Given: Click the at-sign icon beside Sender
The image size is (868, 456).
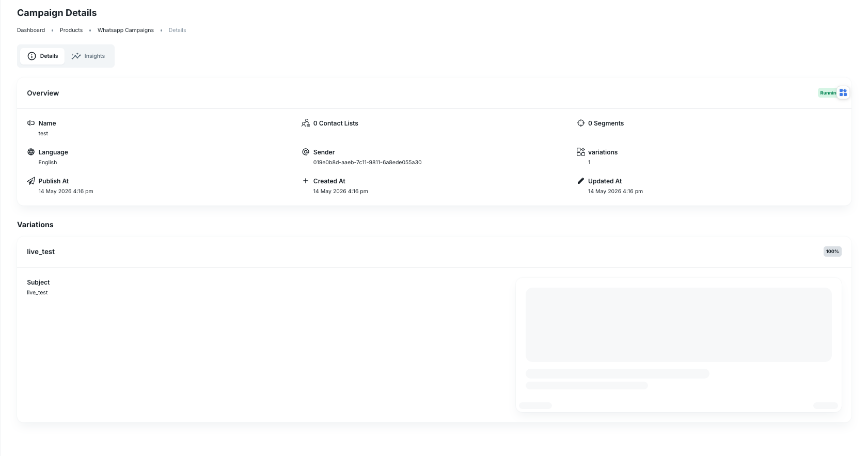Looking at the screenshot, I should tap(306, 152).
